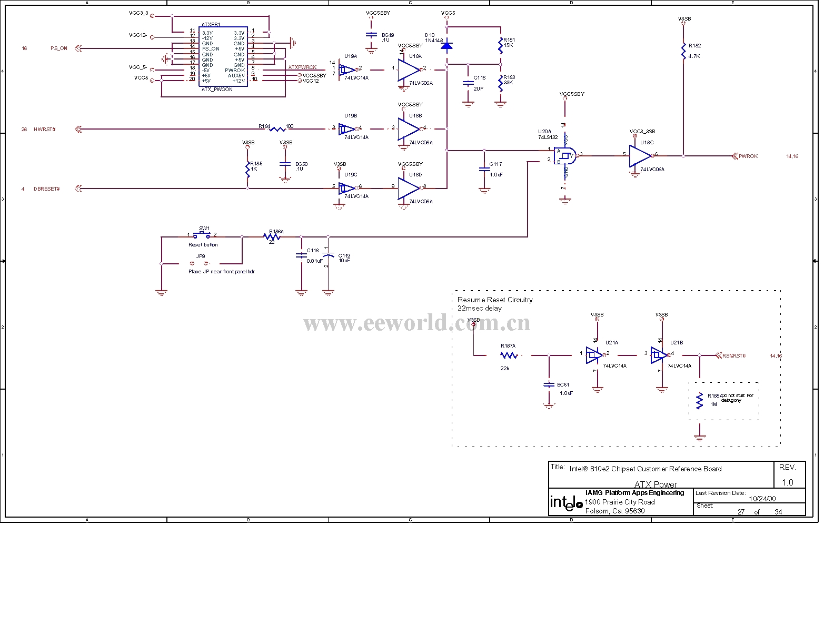Select the R182 4.7K pull-up resistor

(x=683, y=51)
